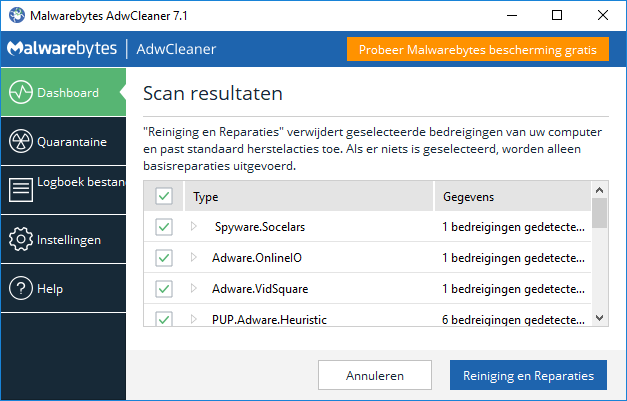Click the Scan resultaten heading
This screenshot has height=401, width=627.
(x=213, y=94)
